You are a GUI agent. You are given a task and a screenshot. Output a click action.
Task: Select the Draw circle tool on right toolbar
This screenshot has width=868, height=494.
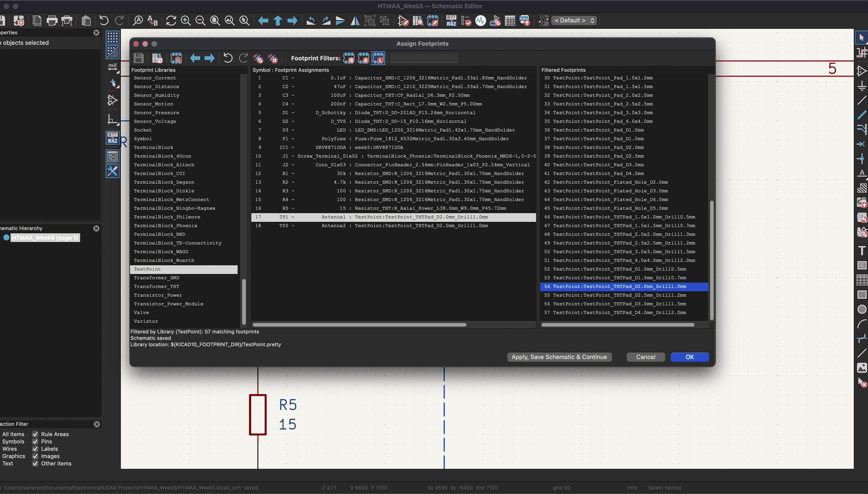pos(861,309)
